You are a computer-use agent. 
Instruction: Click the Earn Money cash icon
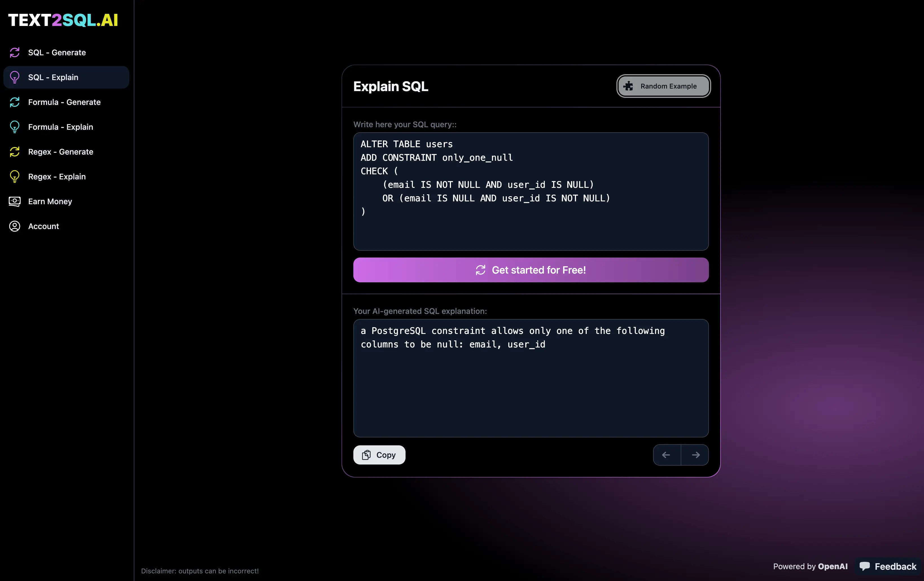point(15,201)
